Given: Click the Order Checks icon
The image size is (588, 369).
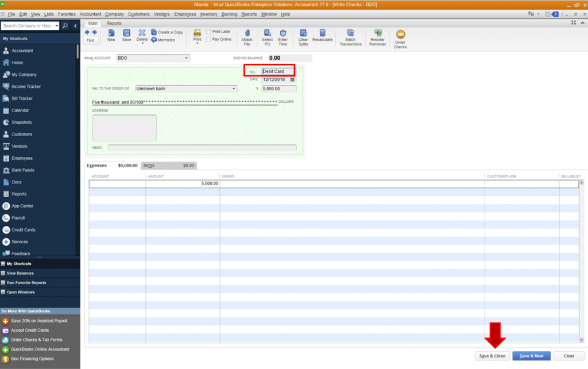Looking at the screenshot, I should click(400, 34).
